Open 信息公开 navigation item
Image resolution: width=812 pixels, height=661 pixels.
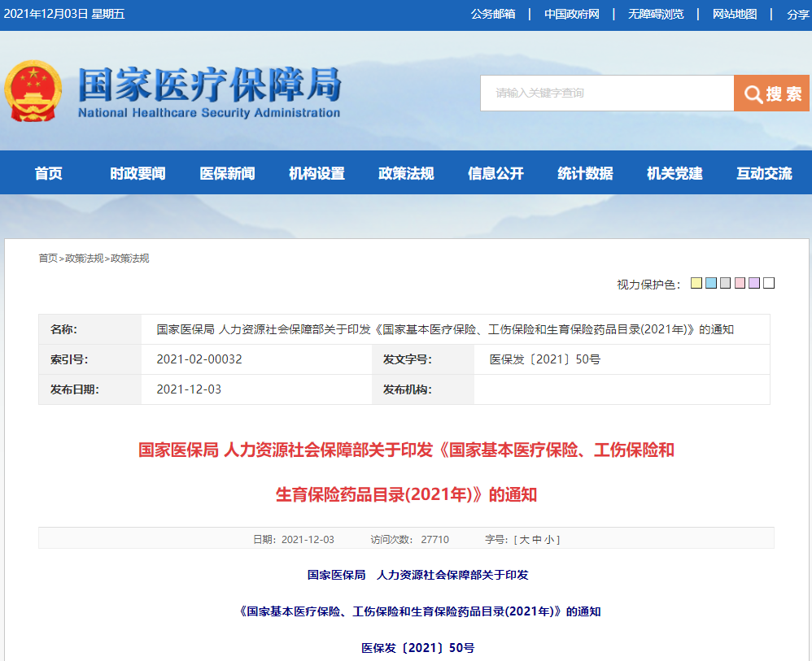click(496, 173)
